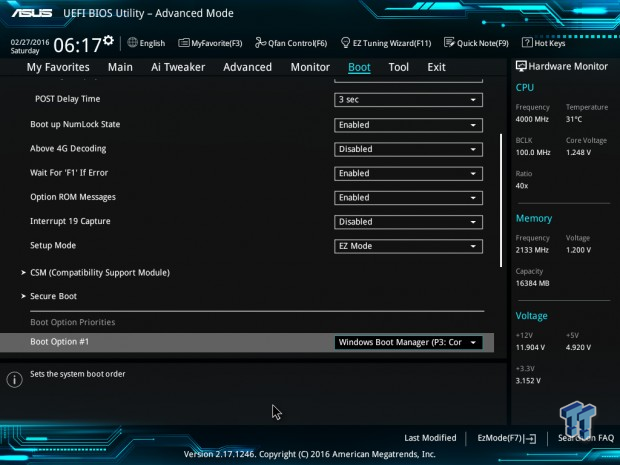Click the CPU heading in Hardware Monitor

(525, 87)
